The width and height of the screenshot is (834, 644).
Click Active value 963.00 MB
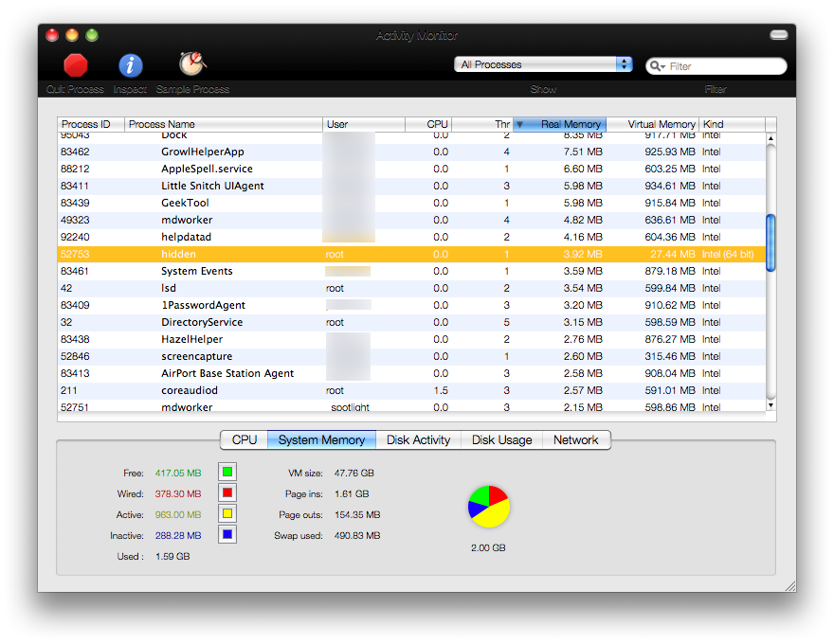(178, 515)
